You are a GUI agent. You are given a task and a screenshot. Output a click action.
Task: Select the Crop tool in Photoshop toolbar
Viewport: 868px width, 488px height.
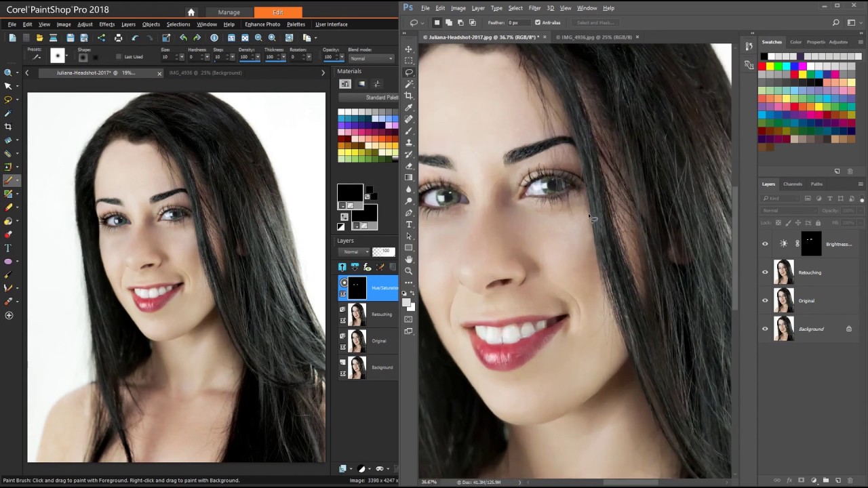pos(409,96)
